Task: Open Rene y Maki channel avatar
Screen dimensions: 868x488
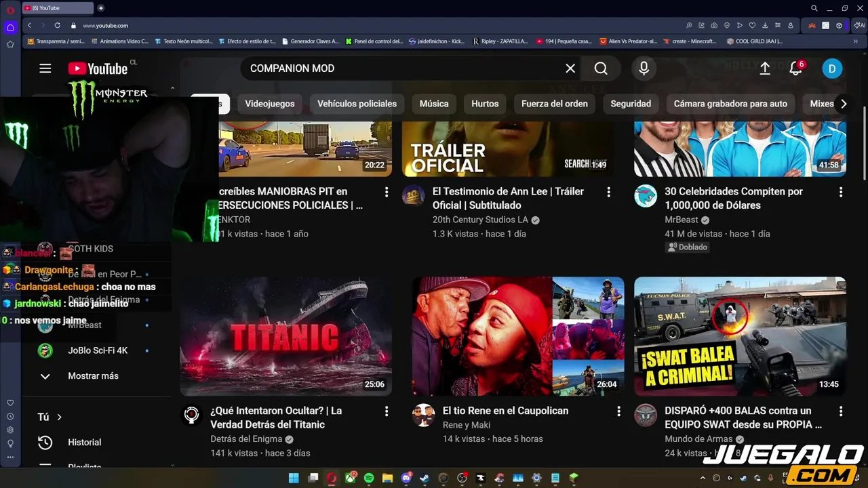Action: 424,415
